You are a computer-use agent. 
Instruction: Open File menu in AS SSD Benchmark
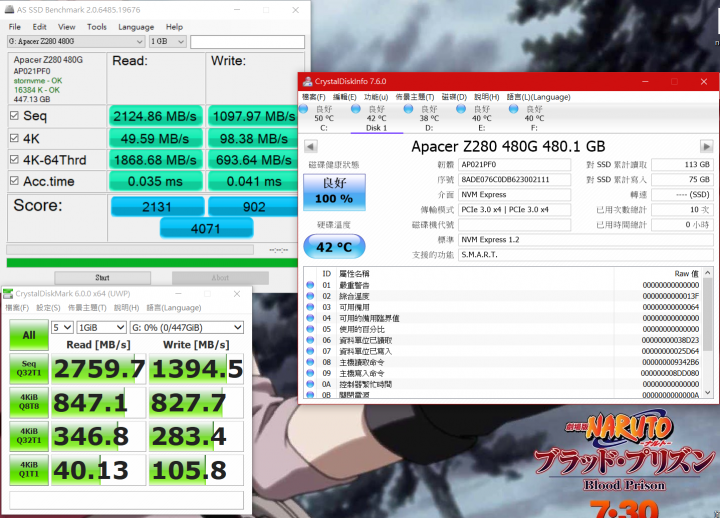click(15, 27)
